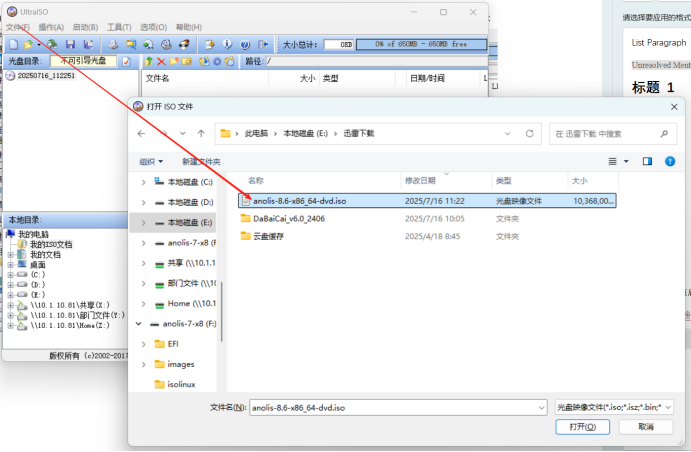Click the Mount to virtual drive icon
This screenshot has width=691, height=452.
(166, 44)
